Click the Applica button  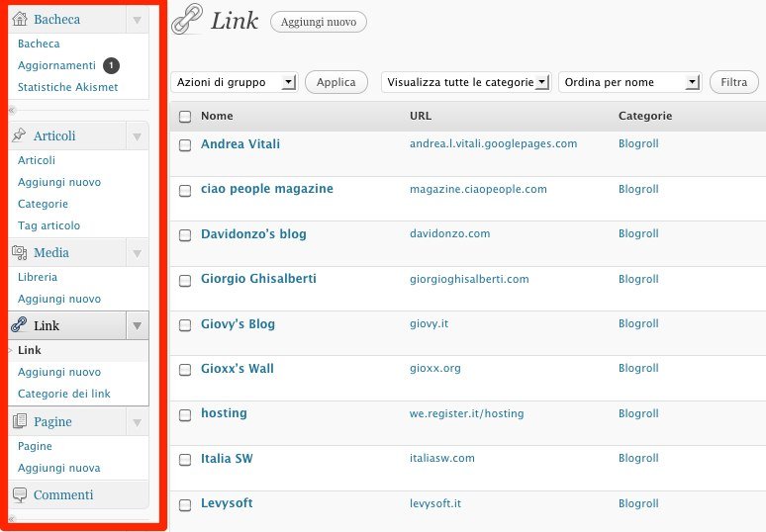(x=336, y=82)
